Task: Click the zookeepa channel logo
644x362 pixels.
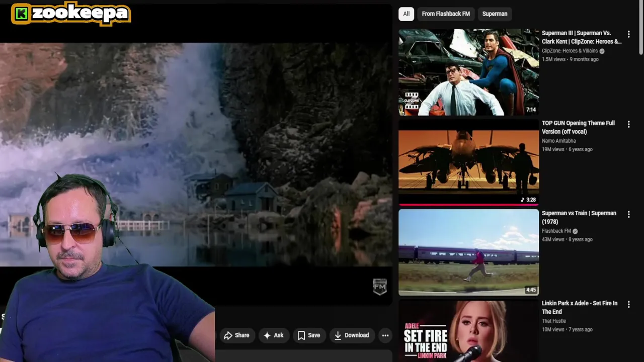Action: tap(71, 14)
